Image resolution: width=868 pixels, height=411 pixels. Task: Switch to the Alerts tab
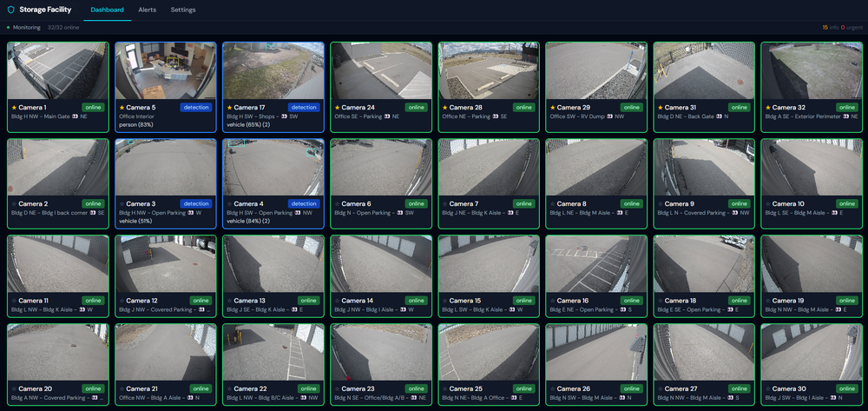point(148,10)
